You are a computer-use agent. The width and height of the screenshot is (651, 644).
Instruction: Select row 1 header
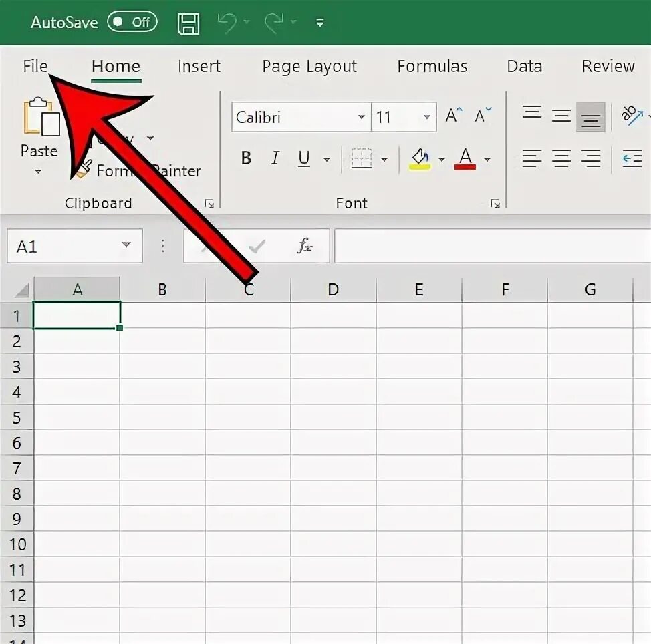[x=17, y=316]
